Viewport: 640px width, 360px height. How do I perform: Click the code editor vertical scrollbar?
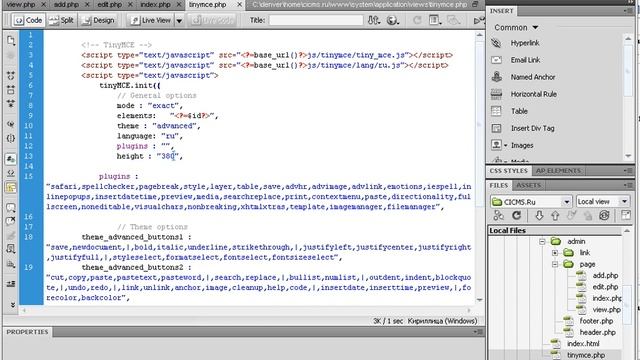pyautogui.click(x=480, y=167)
